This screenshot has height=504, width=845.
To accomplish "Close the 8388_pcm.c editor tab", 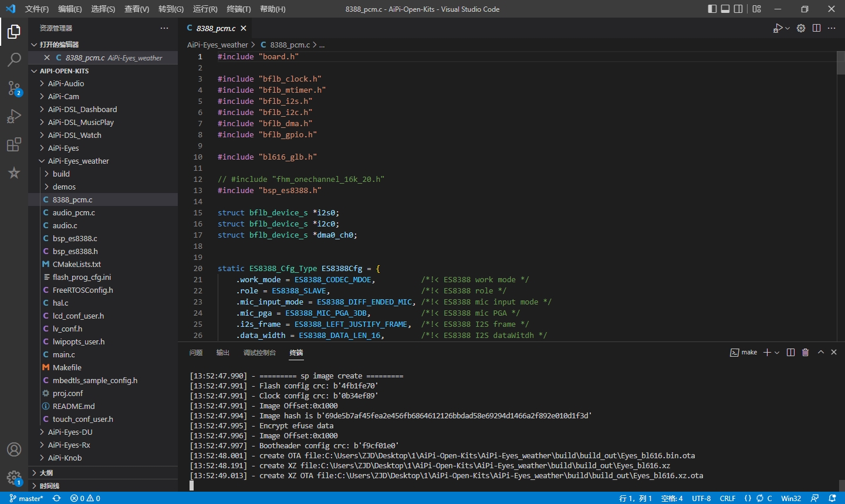I will click(244, 28).
